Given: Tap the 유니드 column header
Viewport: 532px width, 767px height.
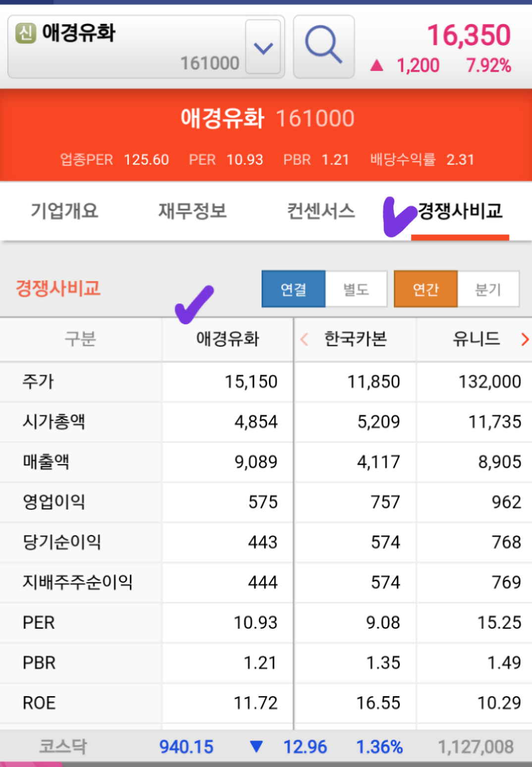Looking at the screenshot, I should 476,340.
